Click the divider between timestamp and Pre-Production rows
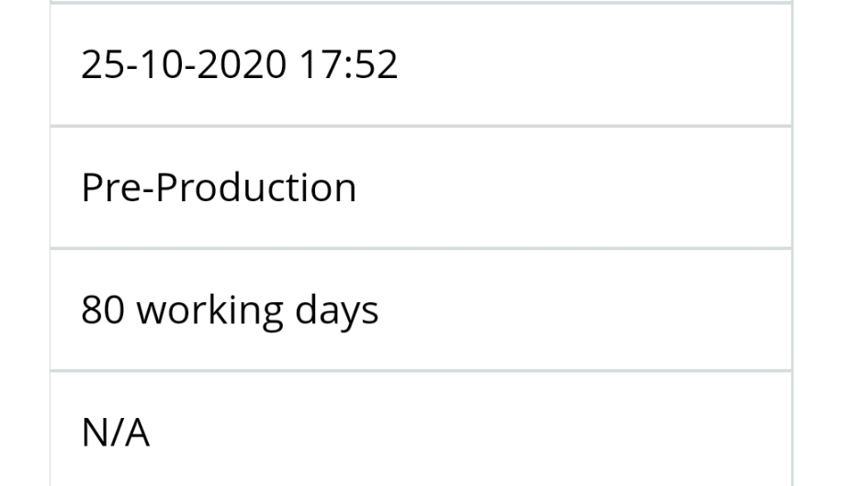This screenshot has width=868, height=486. pyautogui.click(x=422, y=126)
